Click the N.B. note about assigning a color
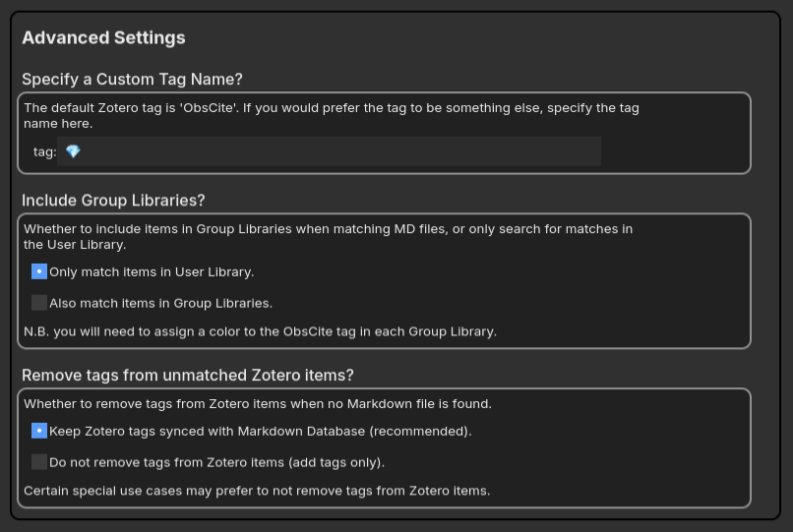Viewport: 793px width, 532px height. pyautogui.click(x=260, y=331)
